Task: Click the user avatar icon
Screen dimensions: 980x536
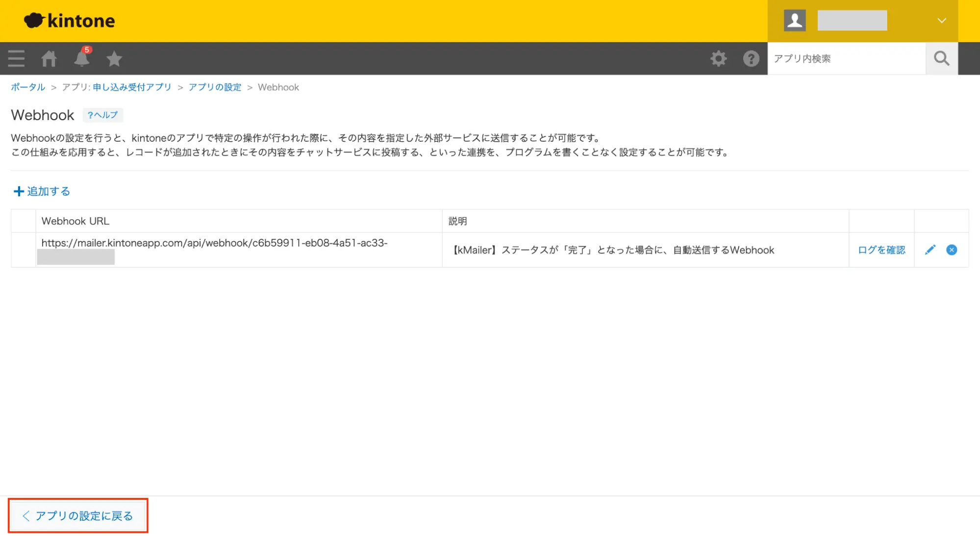Action: [x=795, y=21]
